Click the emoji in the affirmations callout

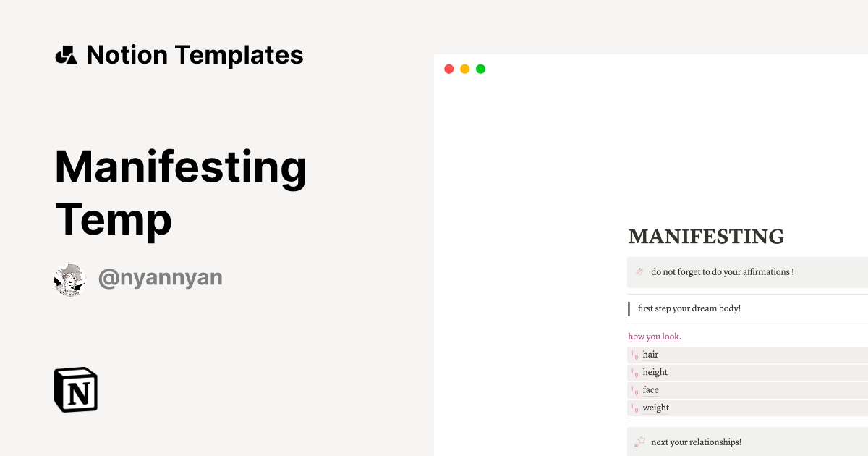639,271
